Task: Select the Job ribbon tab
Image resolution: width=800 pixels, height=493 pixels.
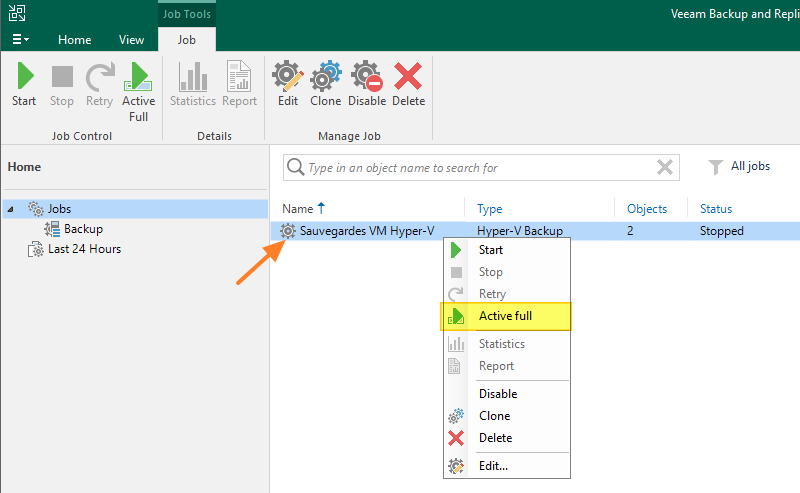Action: point(187,40)
